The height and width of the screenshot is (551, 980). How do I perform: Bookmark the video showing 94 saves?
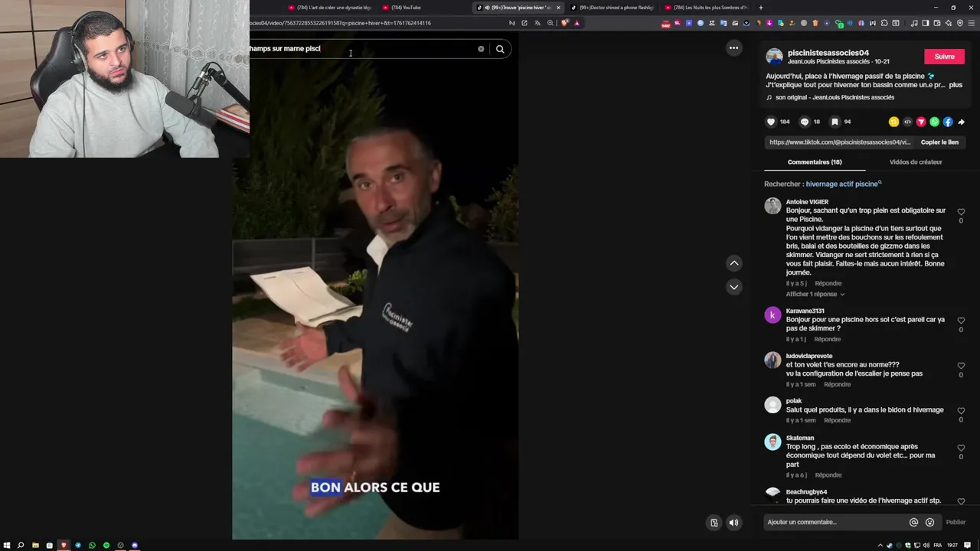(835, 122)
